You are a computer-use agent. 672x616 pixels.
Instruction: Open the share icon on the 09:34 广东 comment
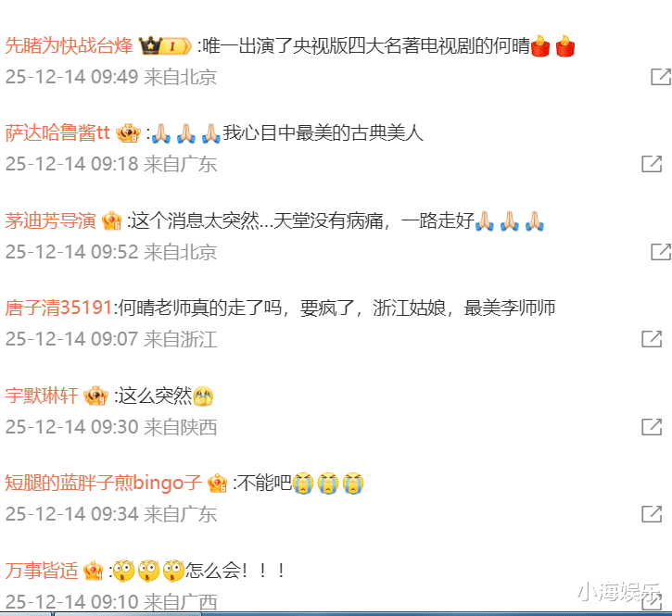coord(652,514)
